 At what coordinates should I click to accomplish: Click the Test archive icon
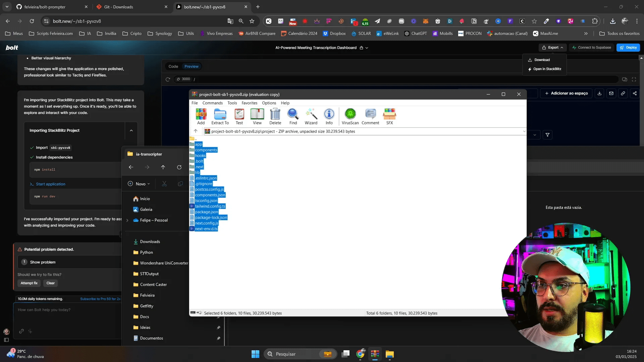point(239,116)
